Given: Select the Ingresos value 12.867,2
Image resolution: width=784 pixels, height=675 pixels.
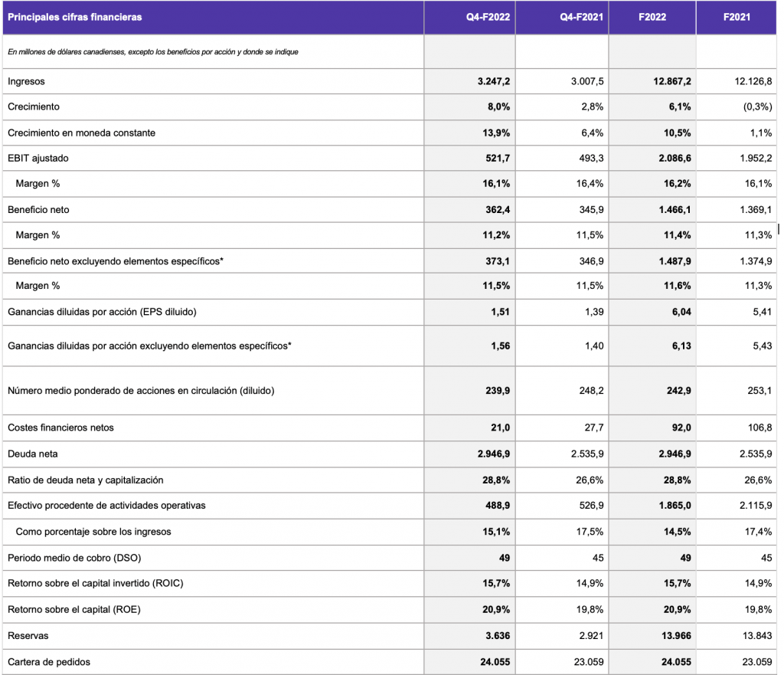Looking at the screenshot, I should click(x=669, y=81).
